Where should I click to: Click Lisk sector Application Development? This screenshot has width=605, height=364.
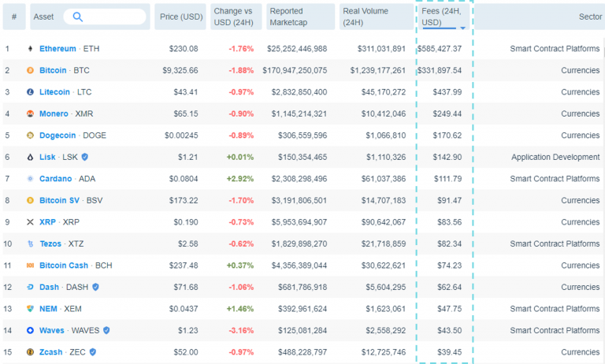click(555, 157)
